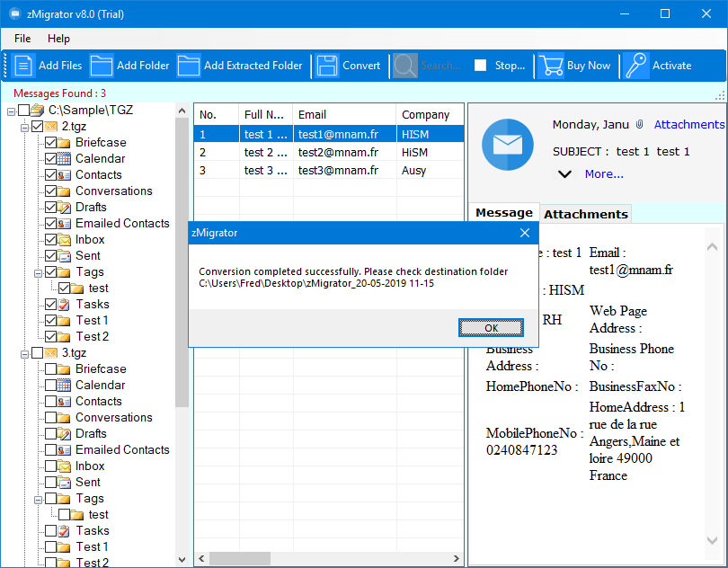Sort by the Email column header
This screenshot has width=728, height=568.
tap(344, 115)
